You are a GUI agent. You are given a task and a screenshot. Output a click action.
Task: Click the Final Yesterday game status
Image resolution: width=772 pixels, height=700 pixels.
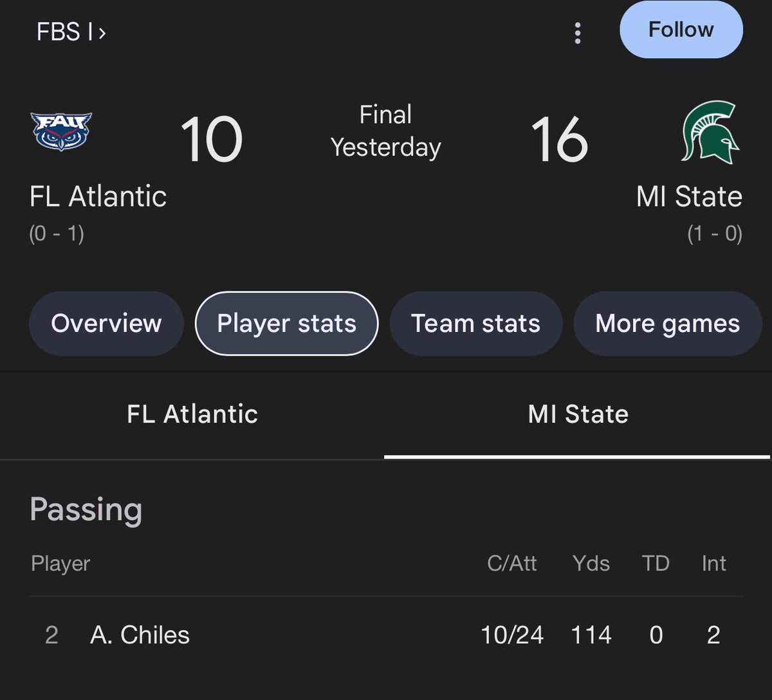point(386,131)
